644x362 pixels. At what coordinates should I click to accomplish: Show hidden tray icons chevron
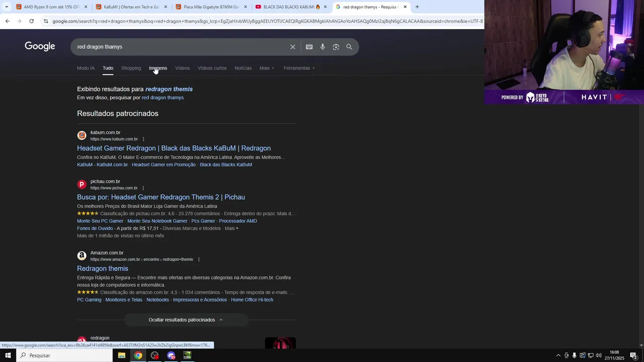(558, 355)
